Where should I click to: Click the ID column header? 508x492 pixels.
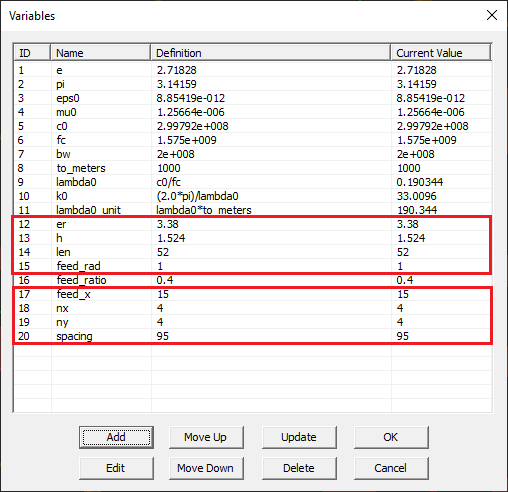pos(32,53)
